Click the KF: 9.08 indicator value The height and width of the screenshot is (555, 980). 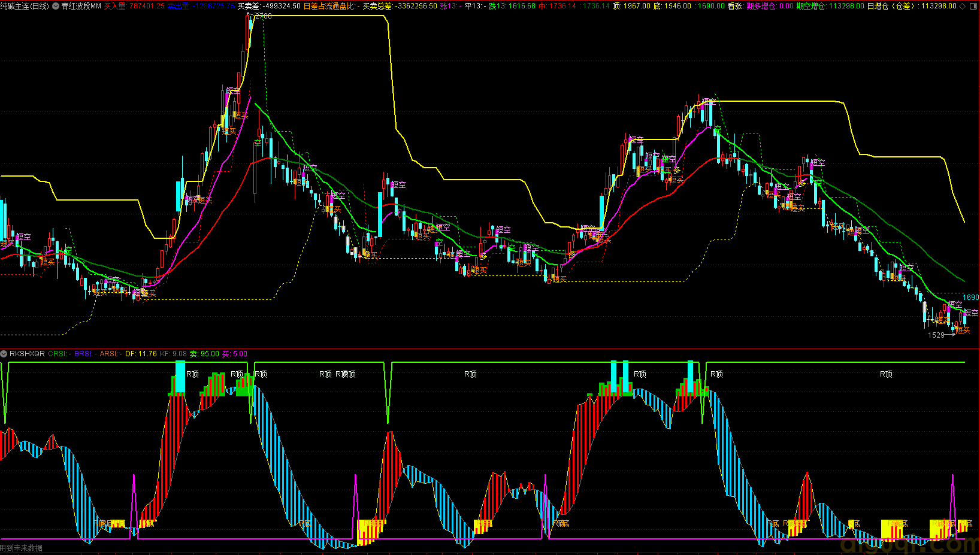173,354
